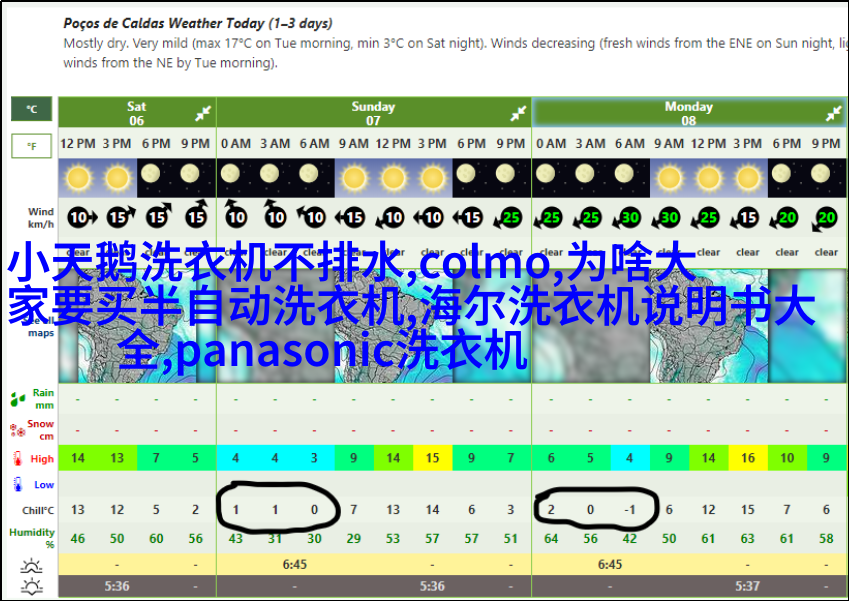Screen dimensions: 849x601
Task: Click the moon icon for Saturday 6 PM
Action: [151, 174]
